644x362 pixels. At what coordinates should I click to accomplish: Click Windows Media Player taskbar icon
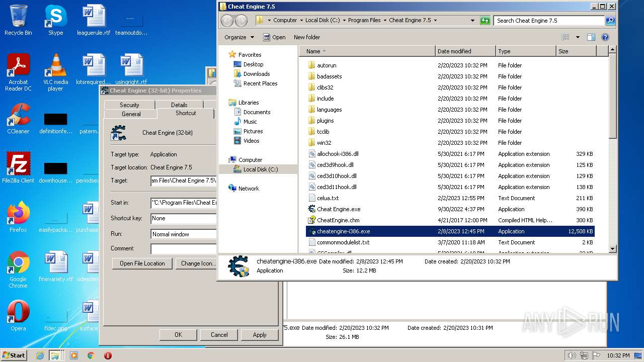[x=74, y=355]
